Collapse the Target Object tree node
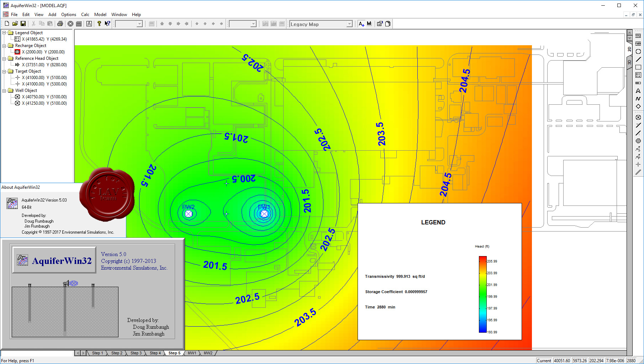Viewport: 644px width, 364px height. click(x=4, y=71)
